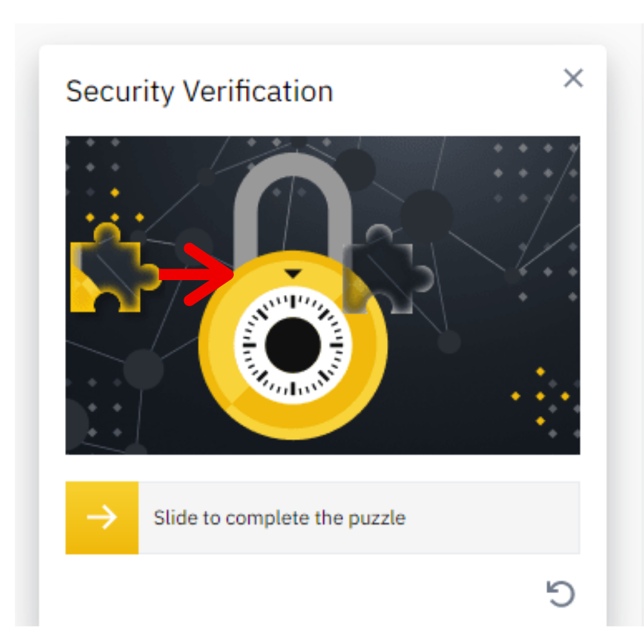Click the white arrow inside the slider handle
Viewport: 644px width, 644px height.
[103, 516]
